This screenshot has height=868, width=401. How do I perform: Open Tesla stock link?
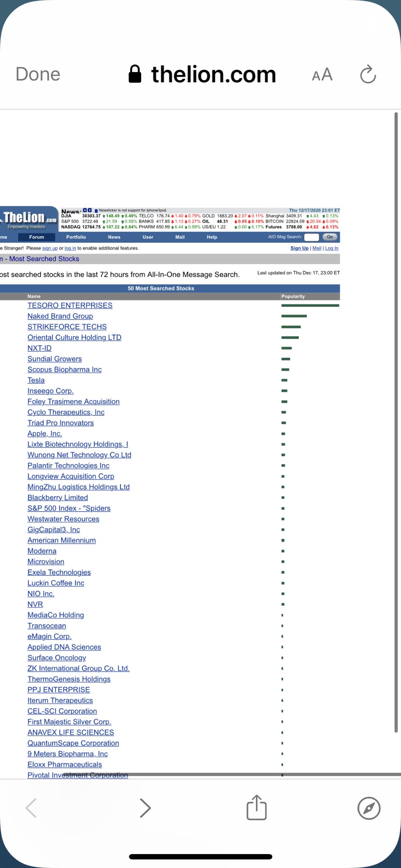36,380
